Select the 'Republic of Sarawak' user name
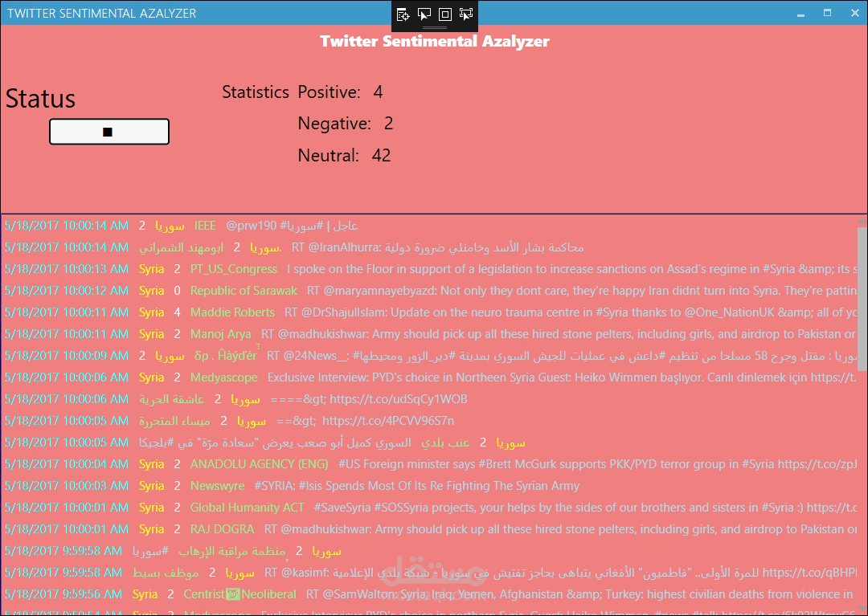868x616 pixels. click(x=244, y=291)
